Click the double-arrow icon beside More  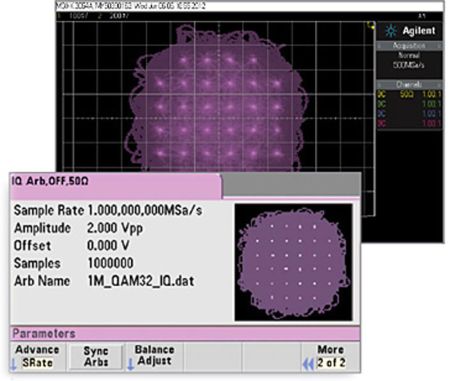pyautogui.click(x=308, y=364)
